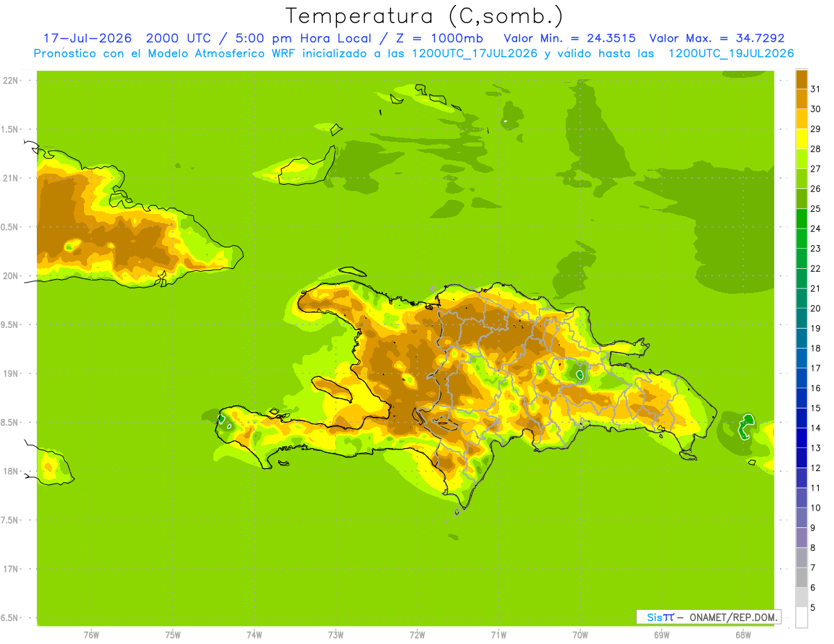
Task: Click the "70W" longitude label
Action: (x=580, y=635)
